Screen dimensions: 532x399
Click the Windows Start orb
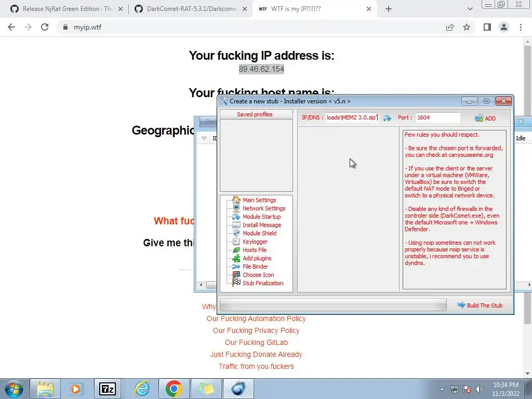tap(14, 389)
